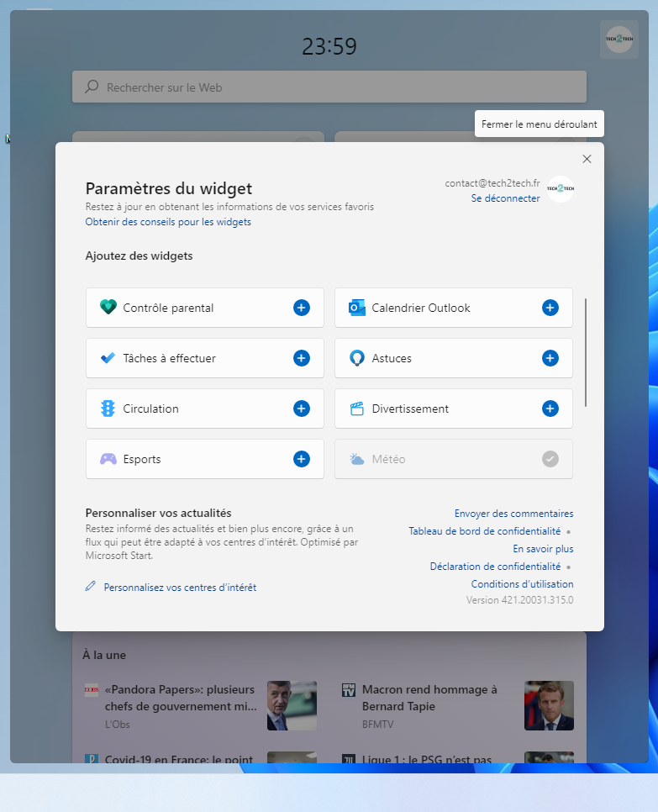Click the BFMTV source label
The image size is (658, 812).
pos(377,724)
